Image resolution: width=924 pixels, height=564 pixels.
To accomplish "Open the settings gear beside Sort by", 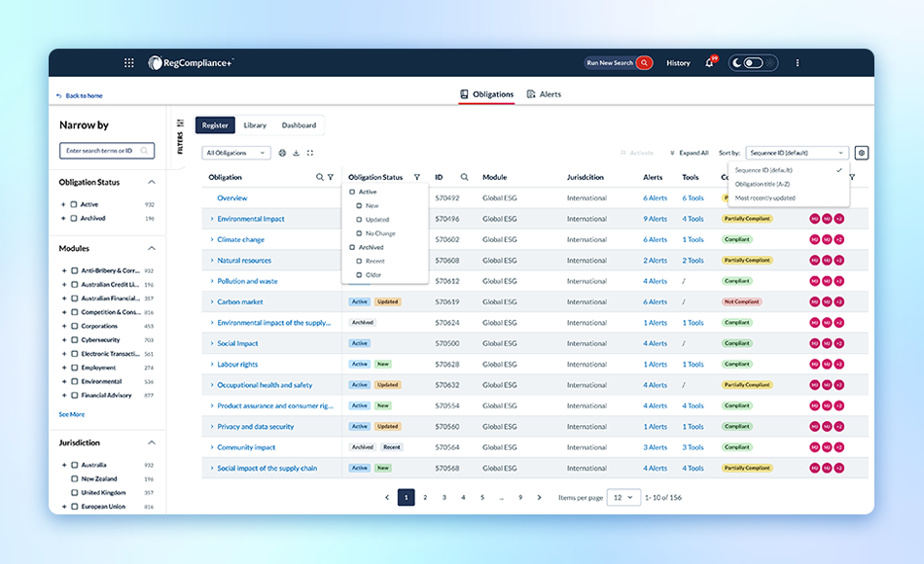I will click(862, 152).
